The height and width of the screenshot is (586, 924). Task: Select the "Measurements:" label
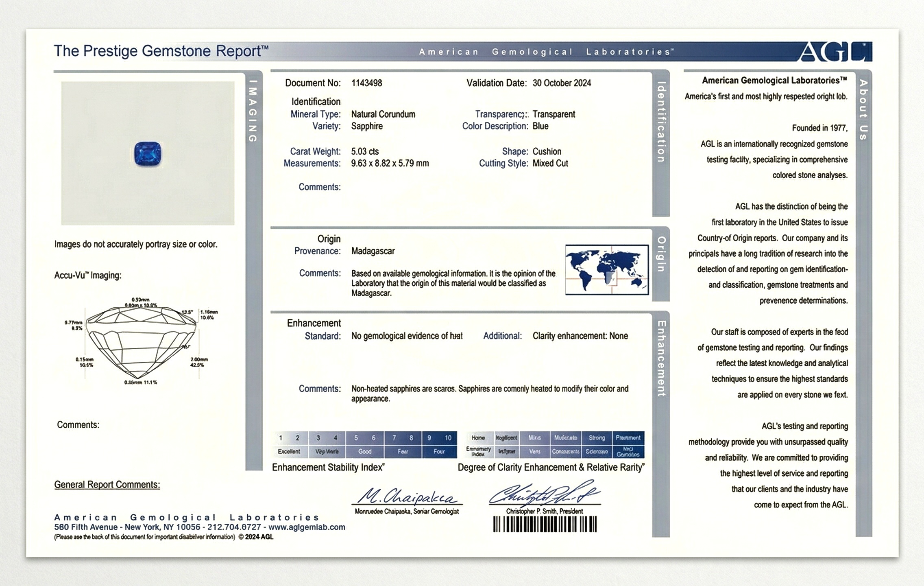[312, 163]
